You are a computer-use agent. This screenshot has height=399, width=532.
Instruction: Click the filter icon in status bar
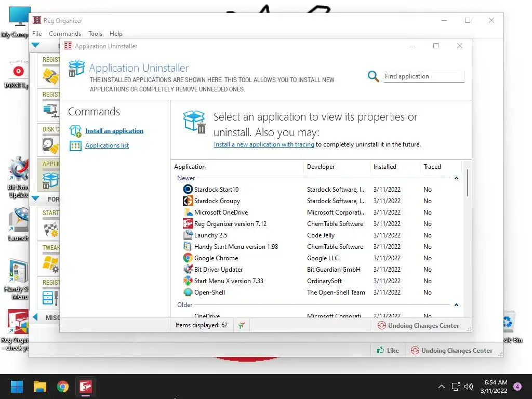coord(241,325)
